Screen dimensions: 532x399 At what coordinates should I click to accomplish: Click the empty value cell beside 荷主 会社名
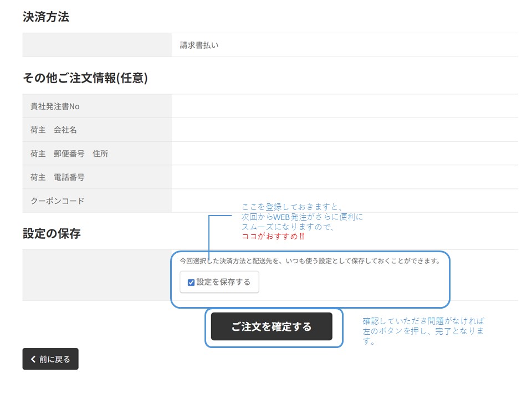tap(345, 130)
